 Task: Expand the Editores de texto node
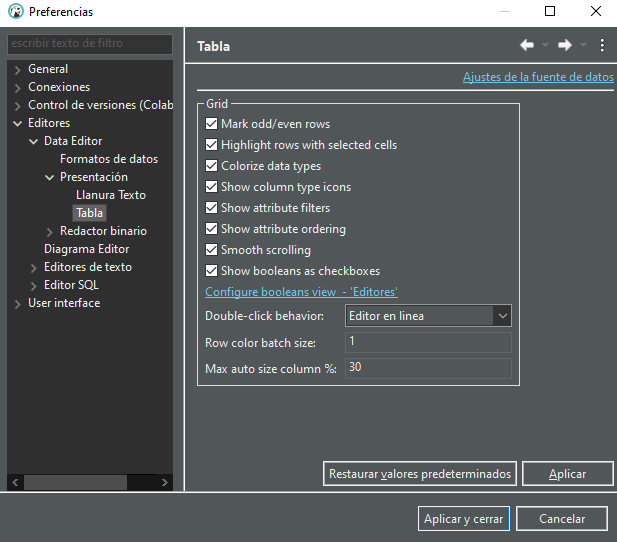tap(33, 268)
